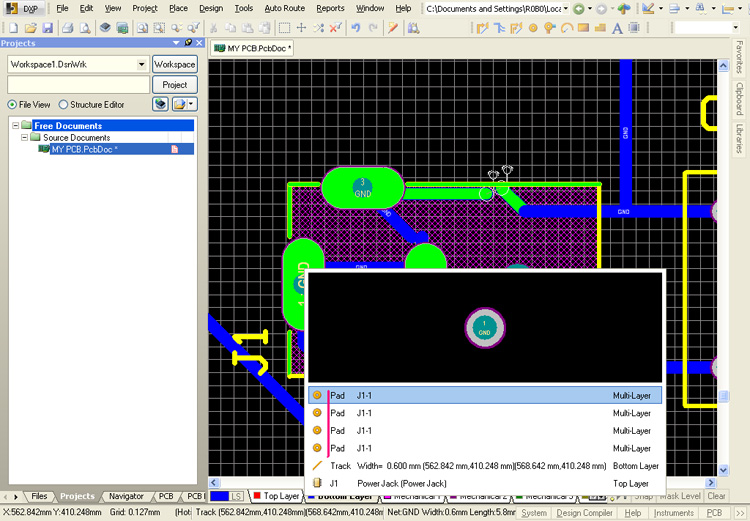Select the Structure Editor radio button
The width and height of the screenshot is (750, 521).
(63, 104)
